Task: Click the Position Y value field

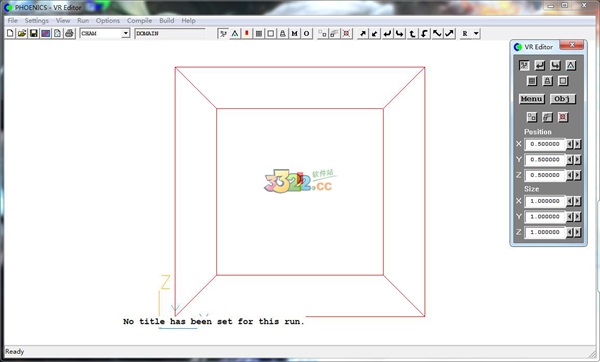Action: point(545,160)
